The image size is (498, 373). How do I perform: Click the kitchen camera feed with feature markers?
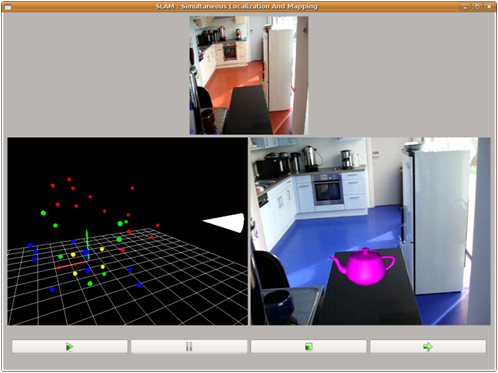point(249,75)
